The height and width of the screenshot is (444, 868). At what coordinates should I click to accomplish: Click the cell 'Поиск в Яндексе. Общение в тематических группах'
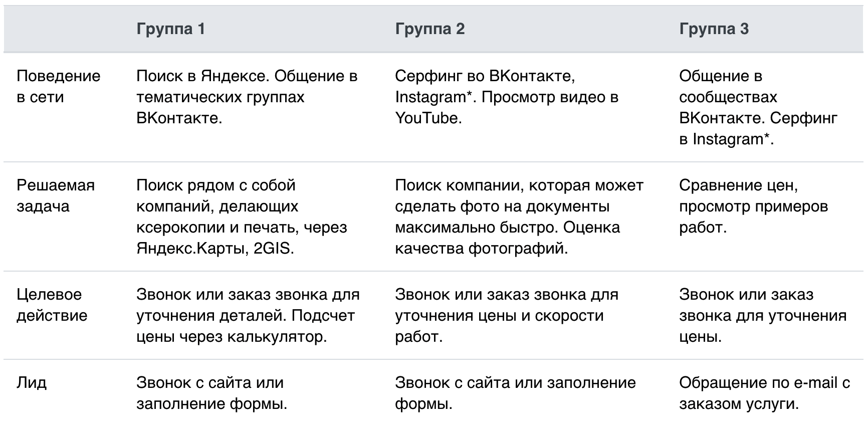[247, 97]
